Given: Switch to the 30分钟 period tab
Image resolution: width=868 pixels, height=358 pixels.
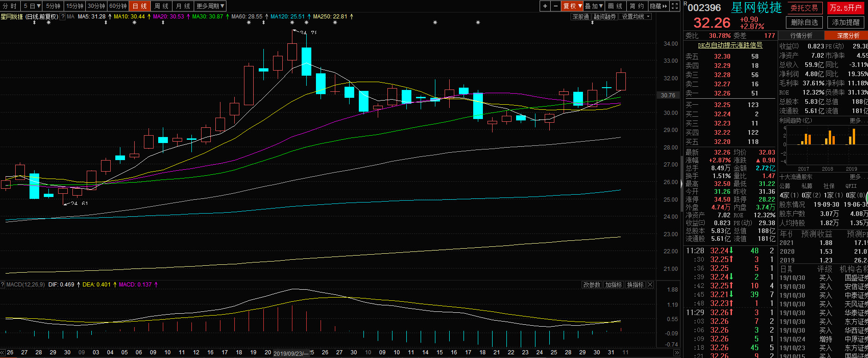Looking at the screenshot, I should click(x=96, y=6).
